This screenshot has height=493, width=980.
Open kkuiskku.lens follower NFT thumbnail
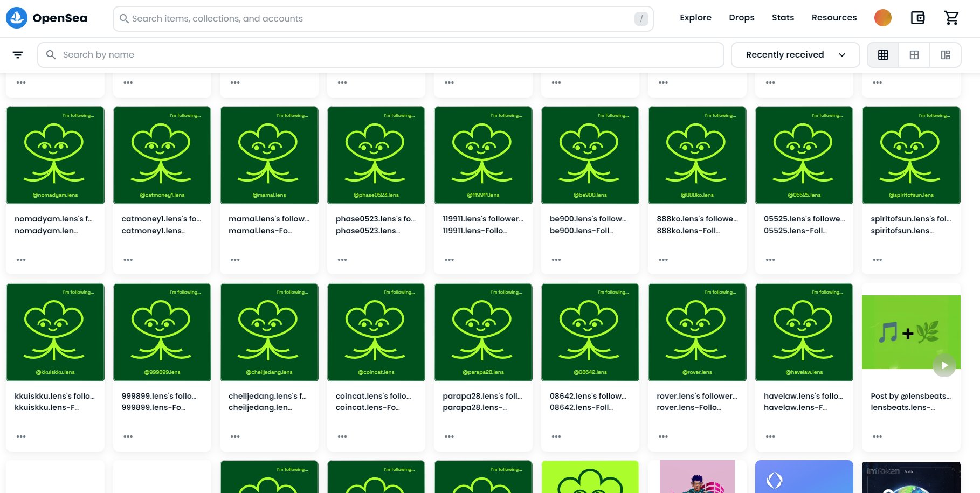(x=55, y=332)
